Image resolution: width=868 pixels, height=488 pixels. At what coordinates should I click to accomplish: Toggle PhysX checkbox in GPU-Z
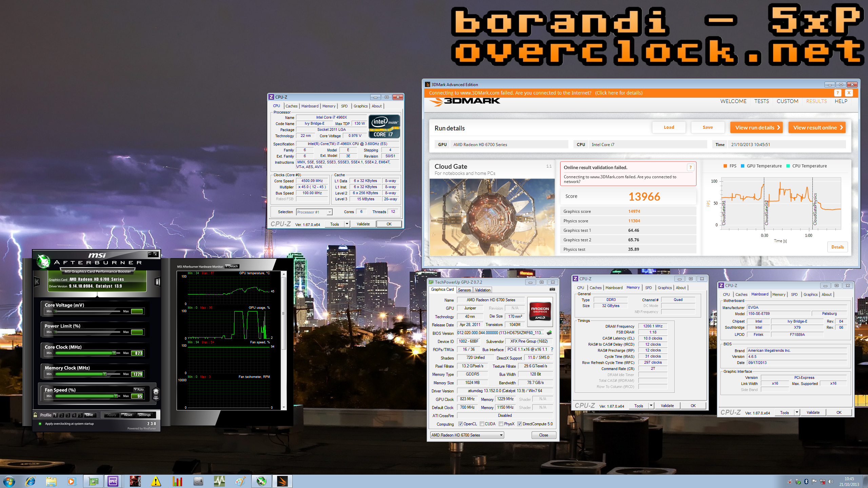[501, 424]
